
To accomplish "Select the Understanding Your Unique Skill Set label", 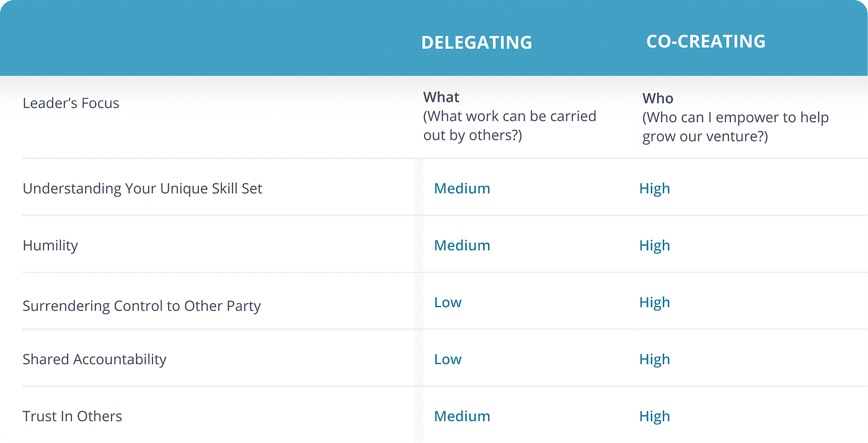I will coord(143,188).
